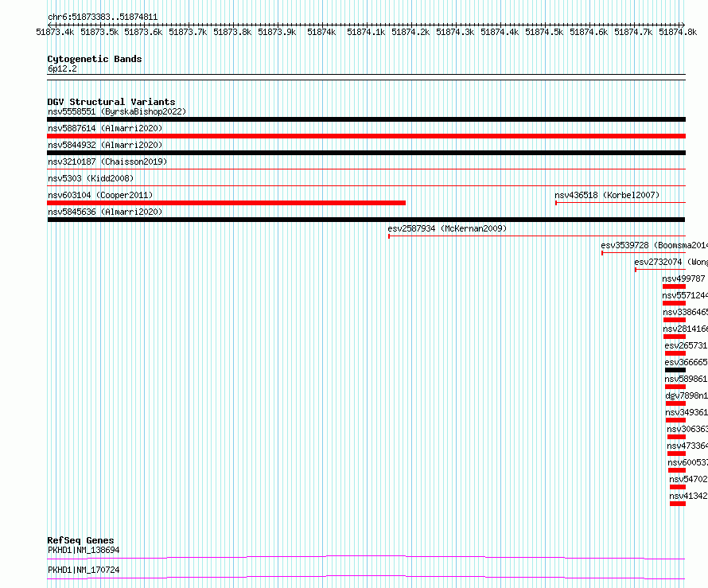Click the 51874k ruler tick label
The width and height of the screenshot is (708, 588).
point(321,32)
